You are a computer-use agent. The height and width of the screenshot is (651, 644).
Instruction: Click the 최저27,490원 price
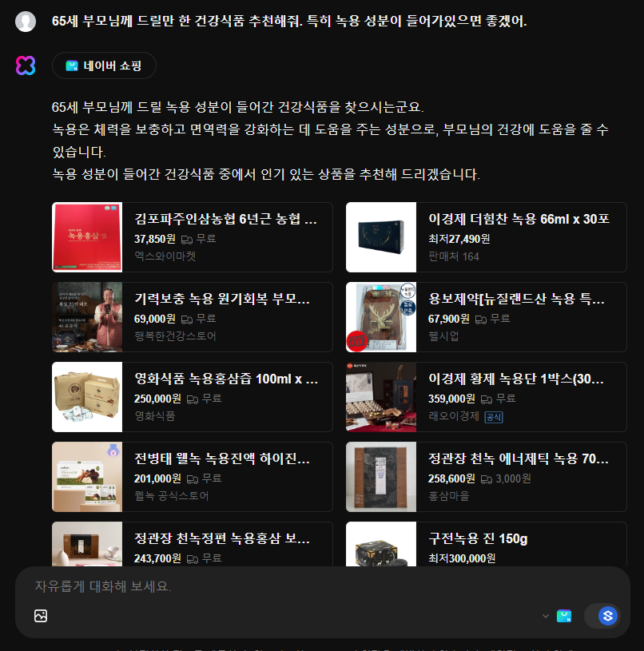click(x=459, y=239)
